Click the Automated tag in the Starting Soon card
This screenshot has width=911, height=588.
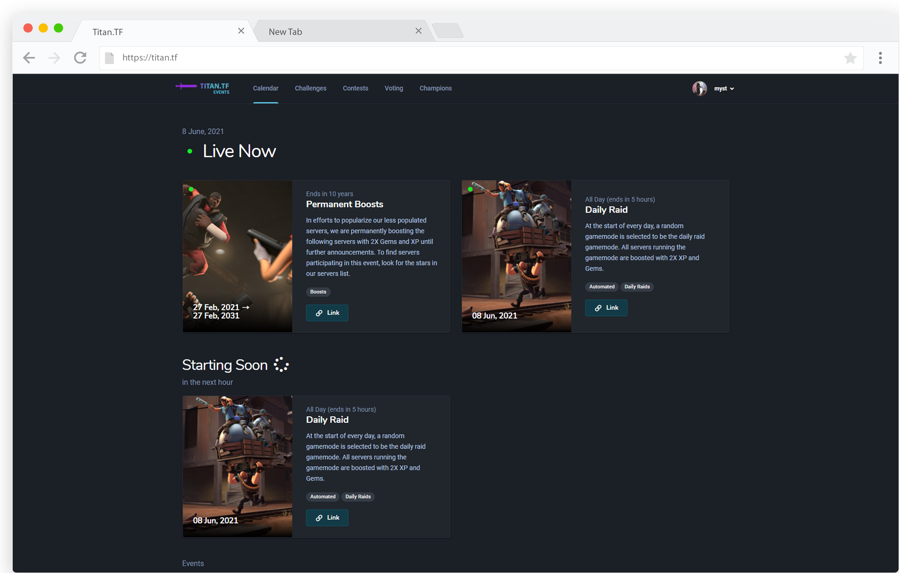click(323, 497)
